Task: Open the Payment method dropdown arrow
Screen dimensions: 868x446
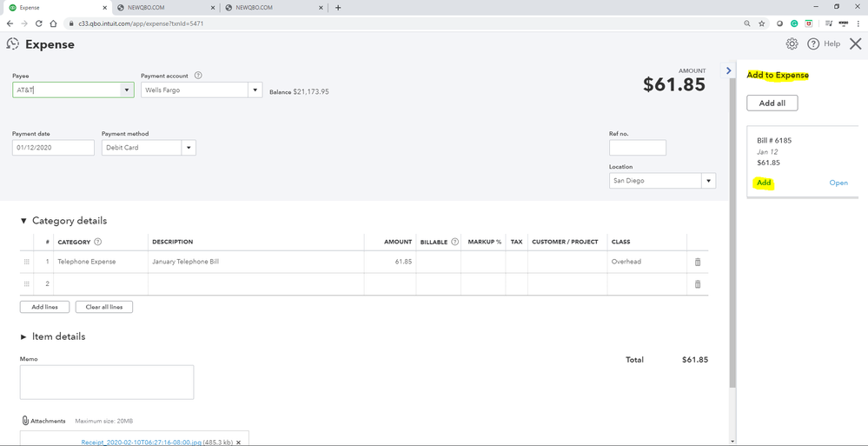Action: point(189,148)
